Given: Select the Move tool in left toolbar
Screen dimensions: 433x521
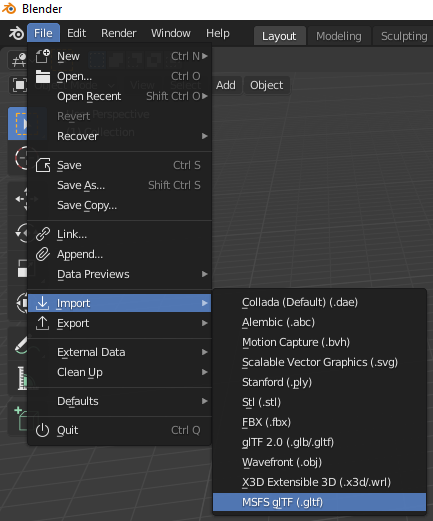Looking at the screenshot, I should [x=21, y=199].
